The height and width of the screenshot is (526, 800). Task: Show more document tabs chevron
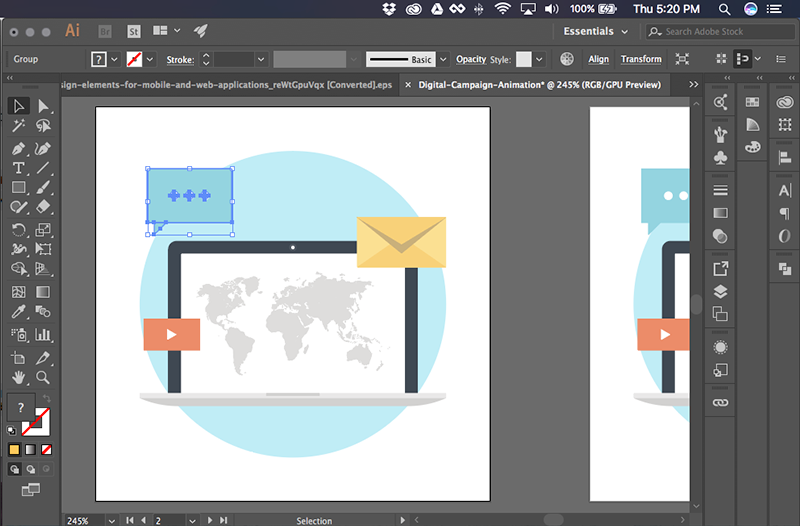(693, 85)
